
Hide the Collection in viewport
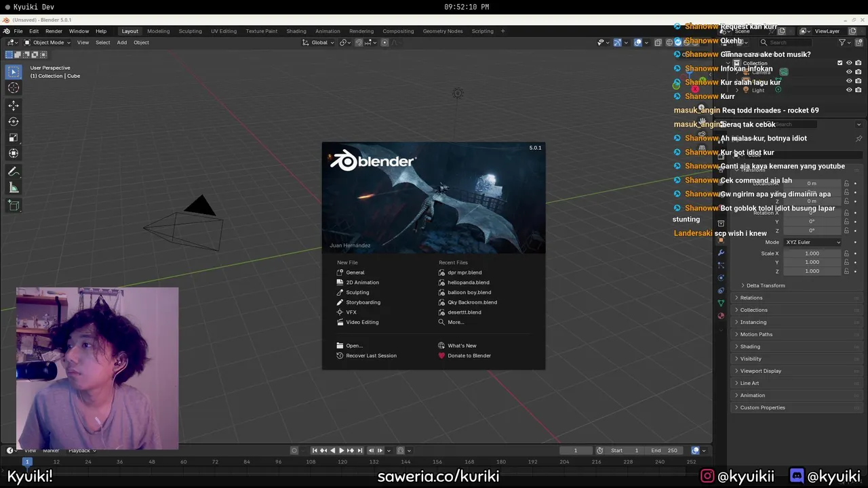click(x=849, y=63)
